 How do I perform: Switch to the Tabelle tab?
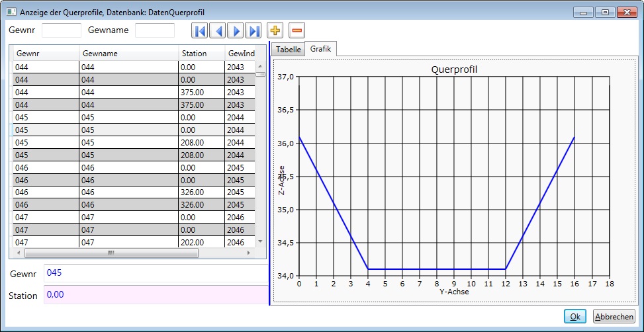[x=289, y=50]
